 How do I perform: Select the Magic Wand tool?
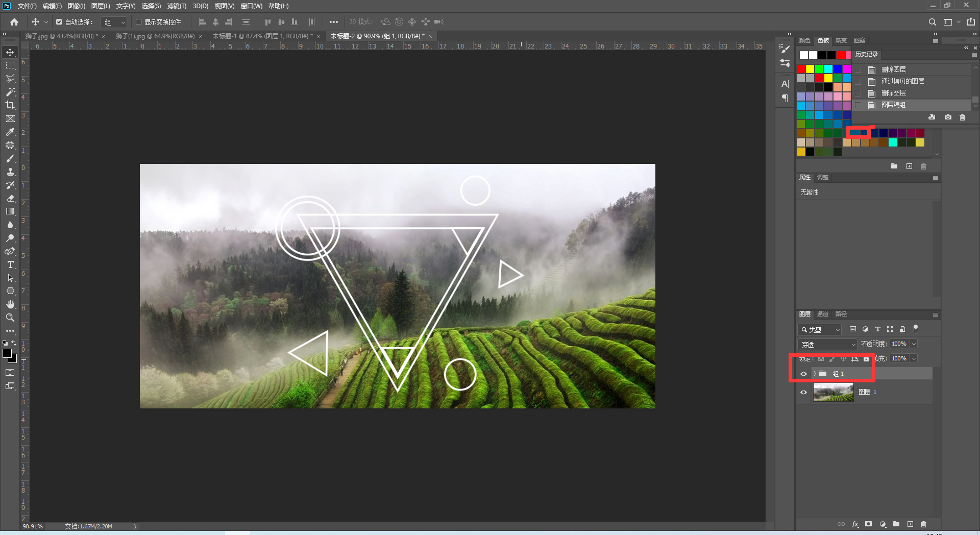[10, 92]
